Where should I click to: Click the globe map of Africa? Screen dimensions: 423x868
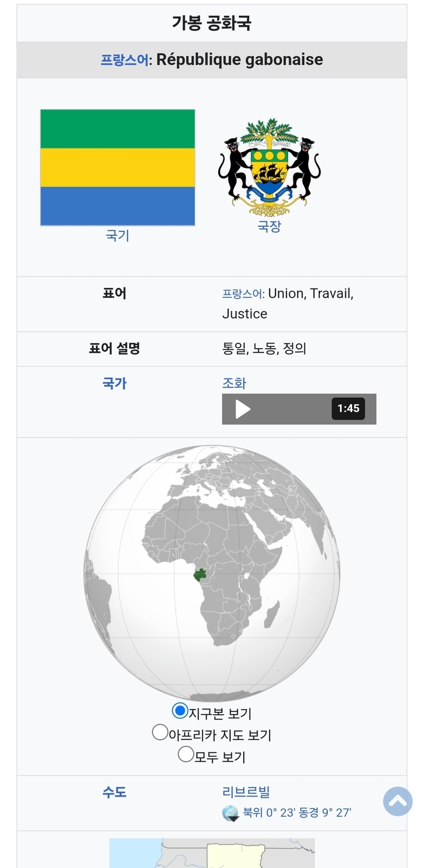(211, 573)
